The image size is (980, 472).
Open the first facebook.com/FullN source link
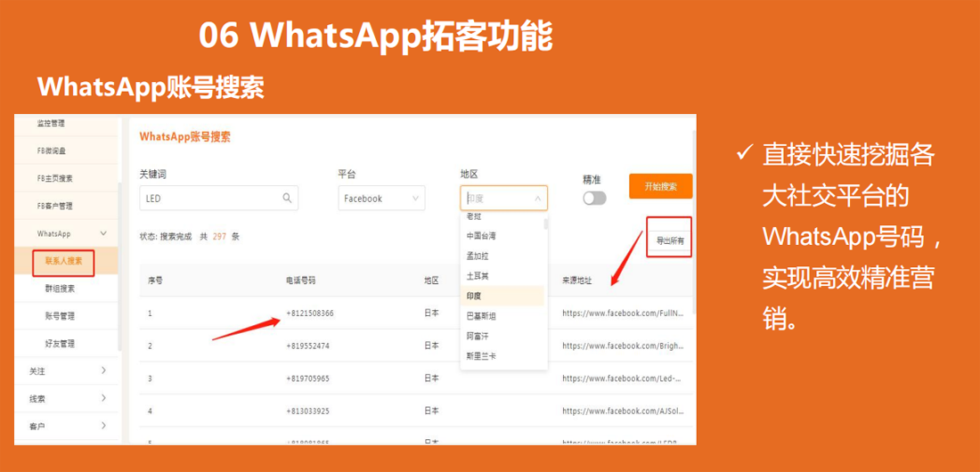pos(622,313)
